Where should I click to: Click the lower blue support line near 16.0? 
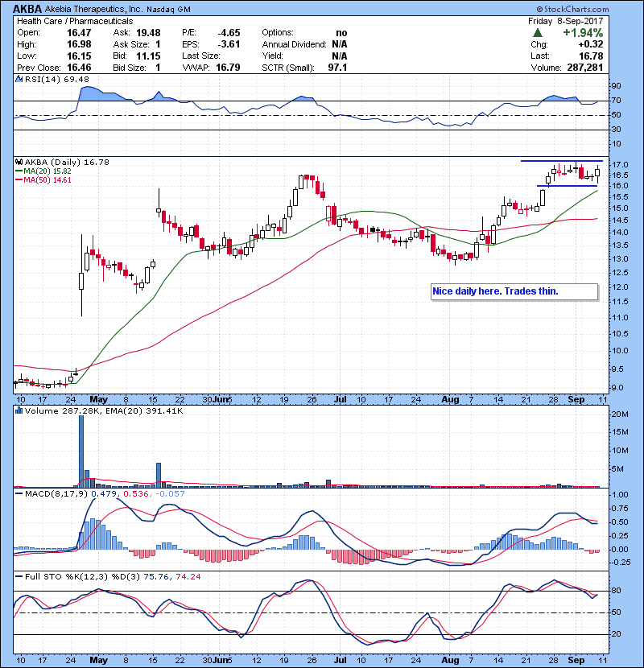coord(567,186)
